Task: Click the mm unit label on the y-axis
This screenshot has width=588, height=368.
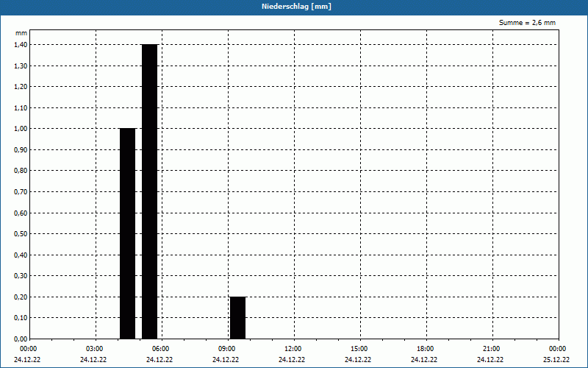Action: click(x=21, y=33)
